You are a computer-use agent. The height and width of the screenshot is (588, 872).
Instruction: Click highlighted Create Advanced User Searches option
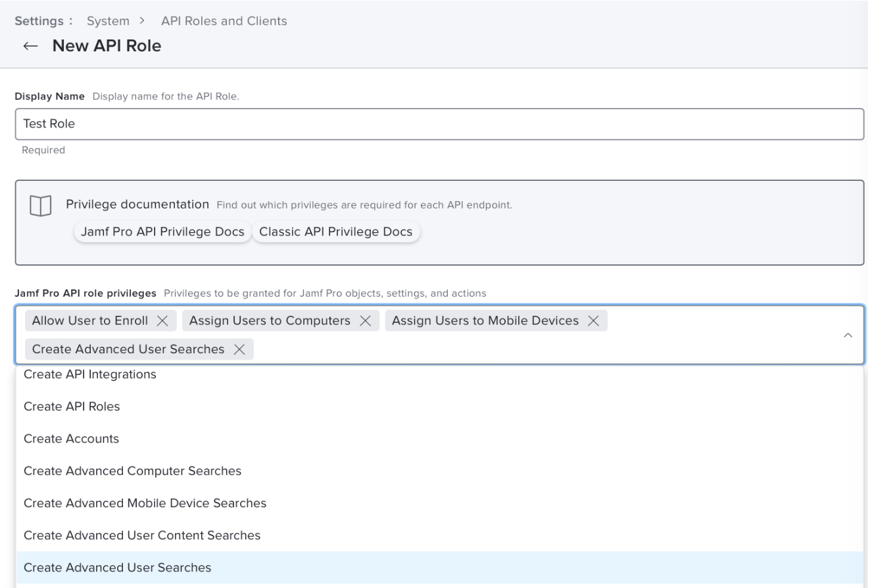[x=439, y=568]
